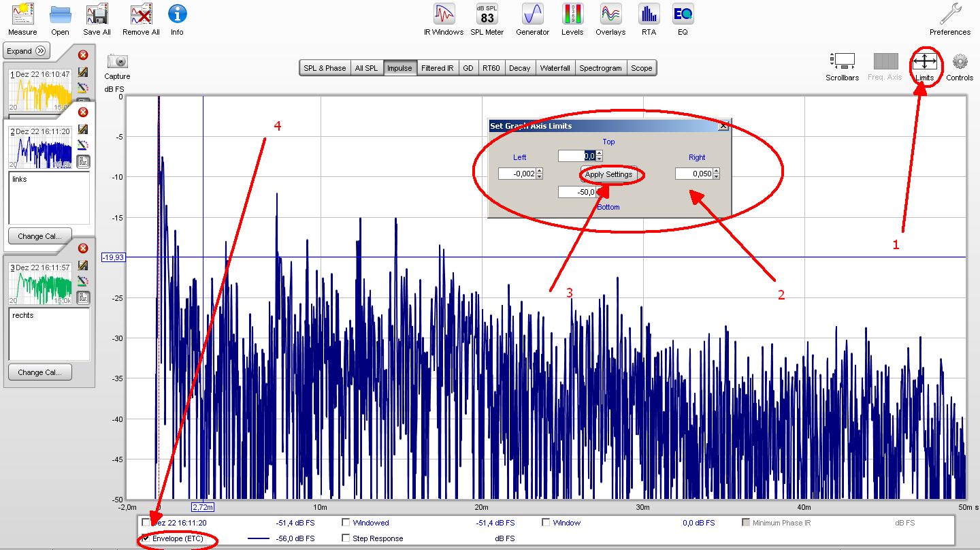Switch to the Filtered IR tab
This screenshot has width=980, height=550.
[x=437, y=68]
